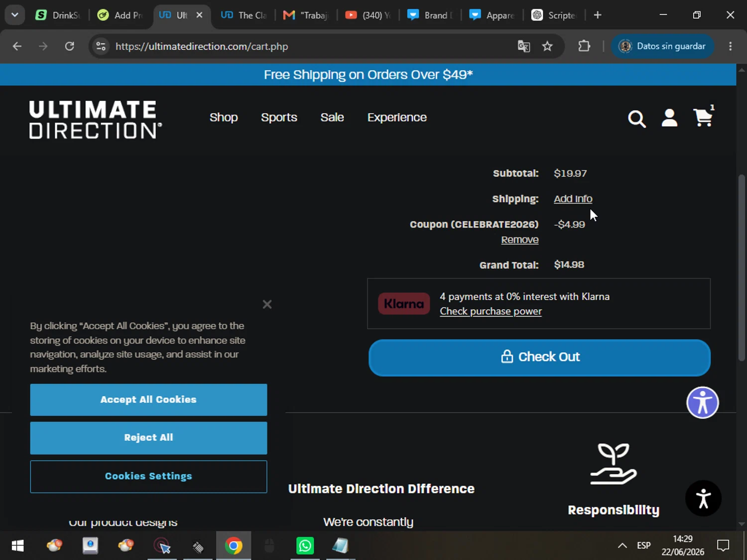Switch to the Add Pr browser tab
This screenshot has height=560, width=747.
[x=121, y=15]
